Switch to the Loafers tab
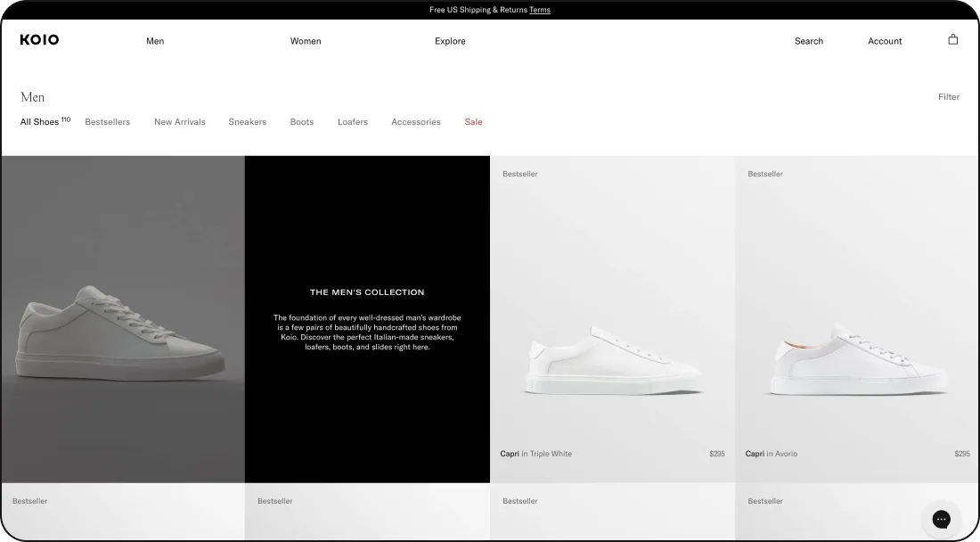Viewport: 980px width, 542px height. click(x=353, y=122)
